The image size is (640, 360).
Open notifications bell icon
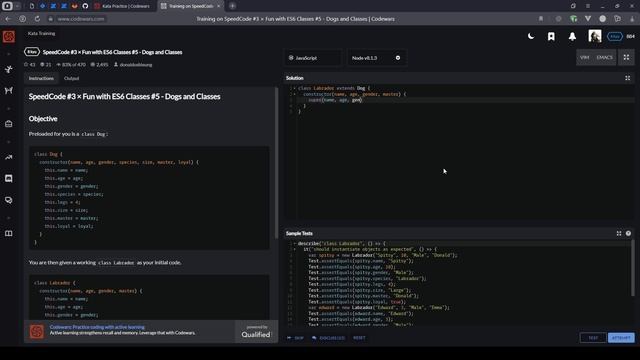point(572,37)
